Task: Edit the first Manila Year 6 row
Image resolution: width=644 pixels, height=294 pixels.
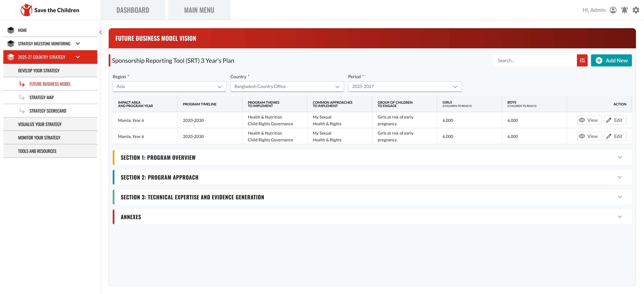Action: click(x=615, y=120)
